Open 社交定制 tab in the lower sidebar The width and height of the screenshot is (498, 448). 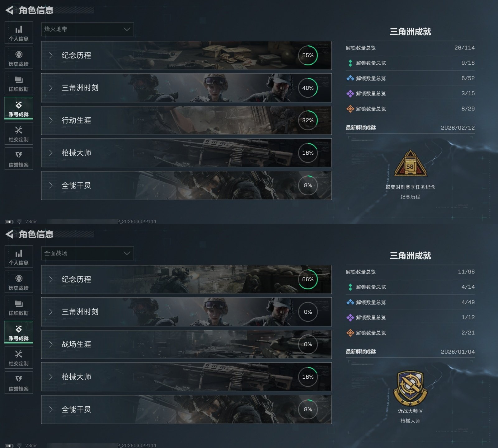point(19,357)
